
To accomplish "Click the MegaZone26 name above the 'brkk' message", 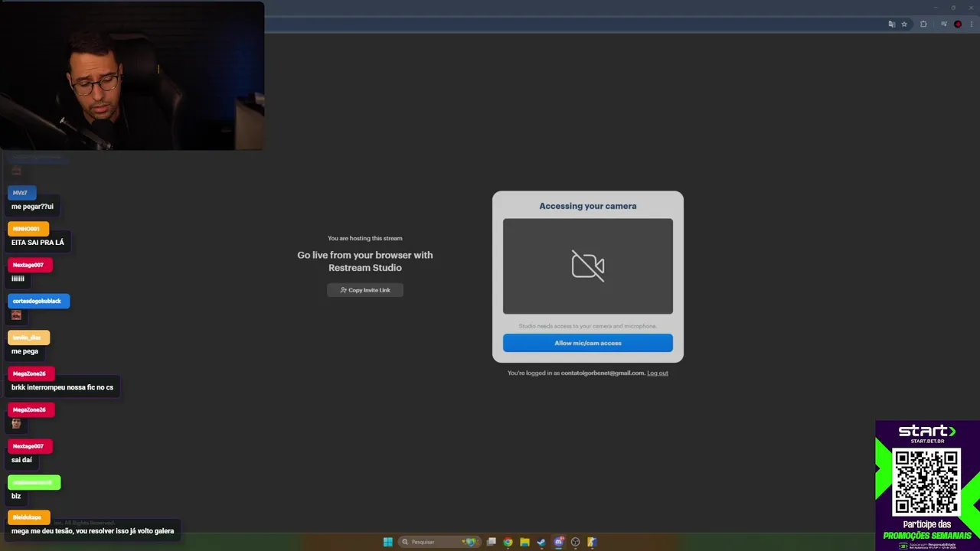I will pos(29,373).
